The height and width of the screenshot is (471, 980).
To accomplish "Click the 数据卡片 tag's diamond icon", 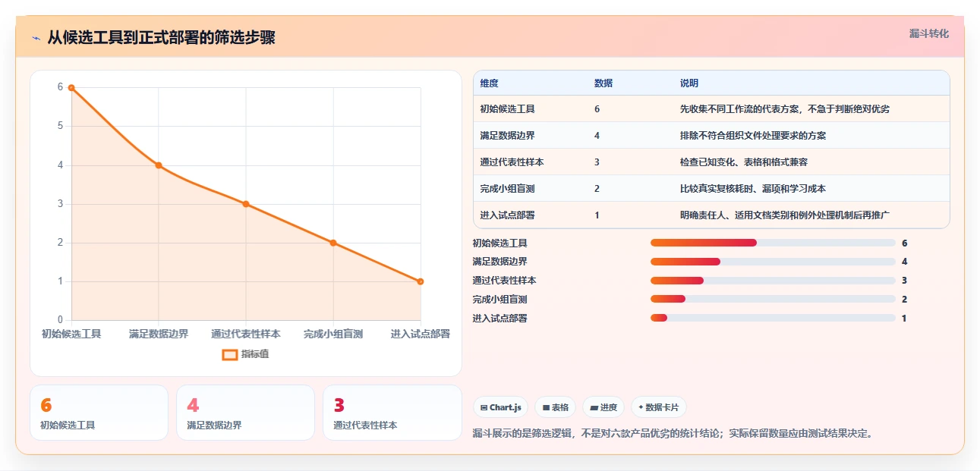I will pyautogui.click(x=641, y=407).
